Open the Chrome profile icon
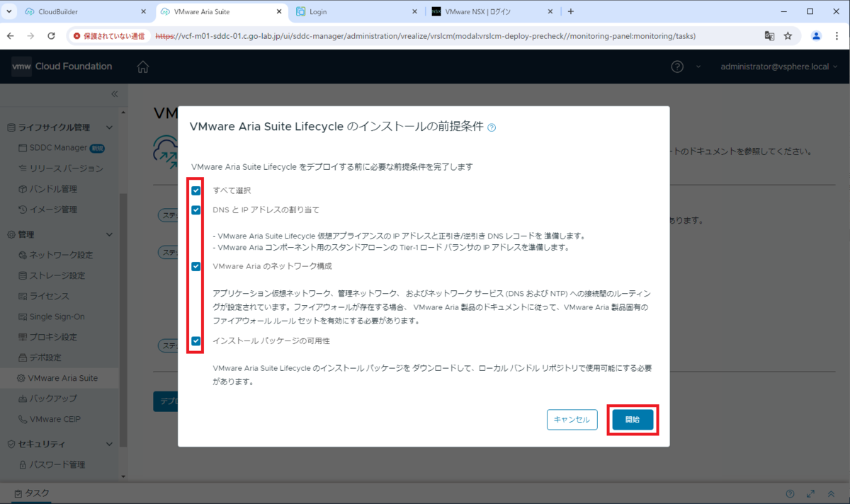The image size is (850, 504). 816,35
